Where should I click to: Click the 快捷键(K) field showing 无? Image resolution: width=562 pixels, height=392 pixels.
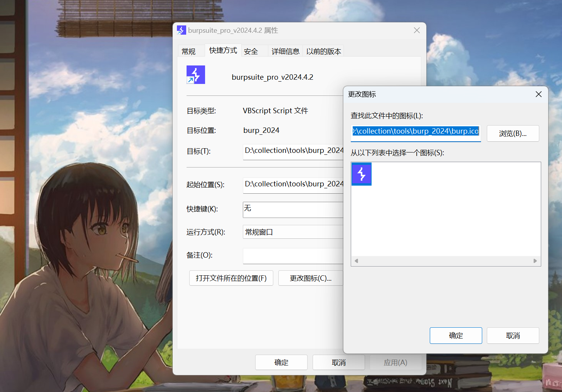[x=293, y=210]
